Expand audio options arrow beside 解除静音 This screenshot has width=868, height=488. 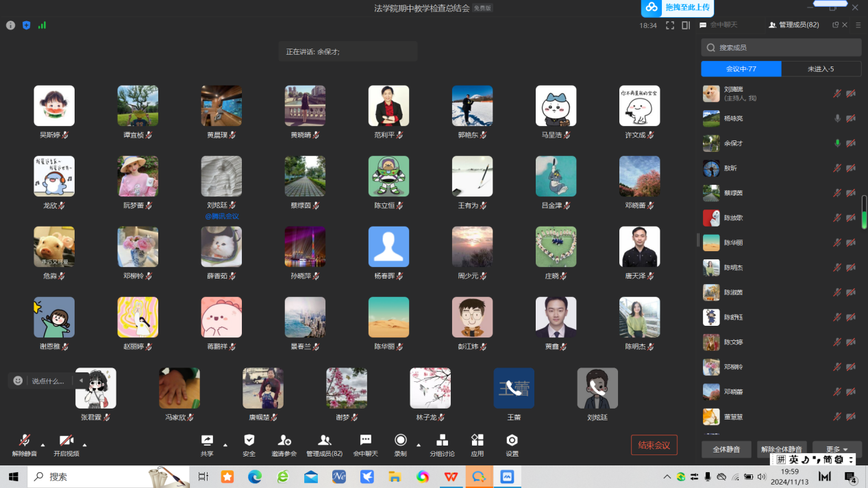tap(43, 445)
